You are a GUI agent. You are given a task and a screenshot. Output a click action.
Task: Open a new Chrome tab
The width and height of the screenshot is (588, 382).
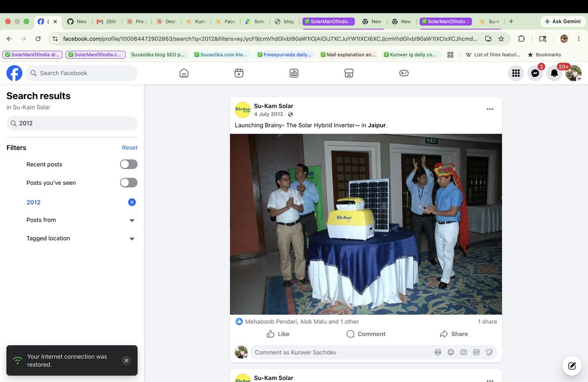tap(511, 21)
